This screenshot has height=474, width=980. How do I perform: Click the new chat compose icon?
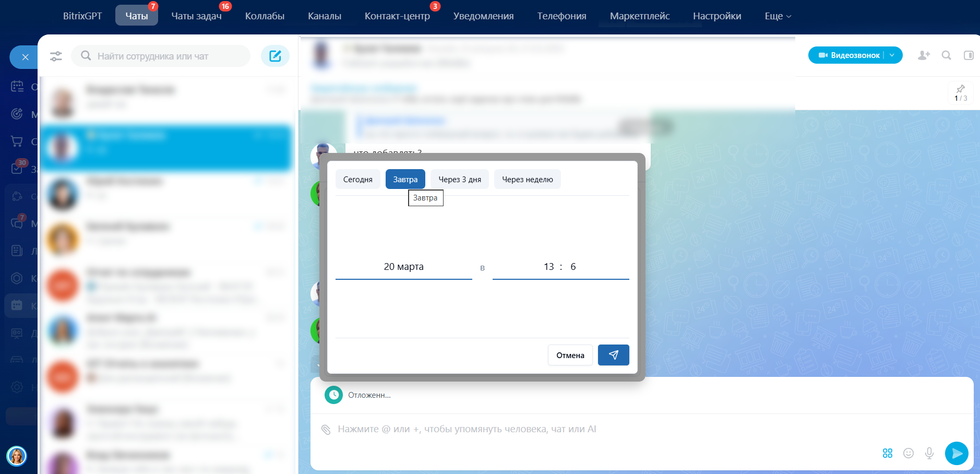pos(275,56)
